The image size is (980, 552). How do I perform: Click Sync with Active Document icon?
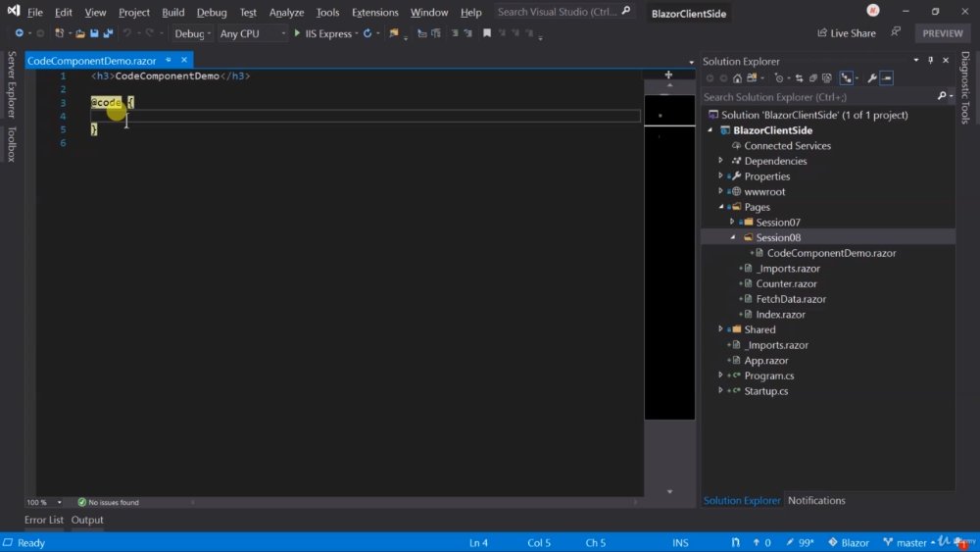[x=799, y=78]
